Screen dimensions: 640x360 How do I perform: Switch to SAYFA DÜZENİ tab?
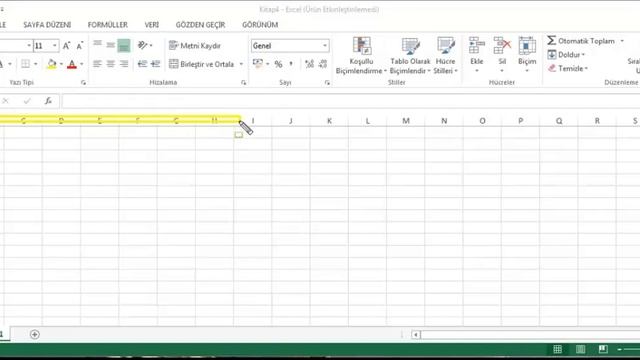47,25
